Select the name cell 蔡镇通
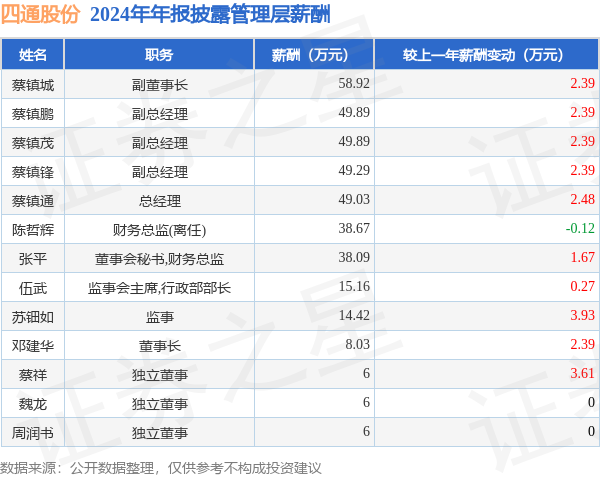 [x=33, y=201]
